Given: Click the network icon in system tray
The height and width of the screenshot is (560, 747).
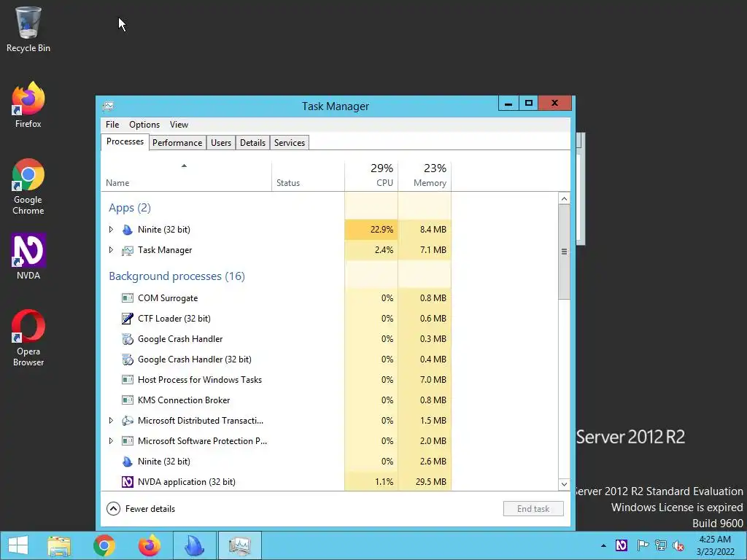Looking at the screenshot, I should (661, 545).
